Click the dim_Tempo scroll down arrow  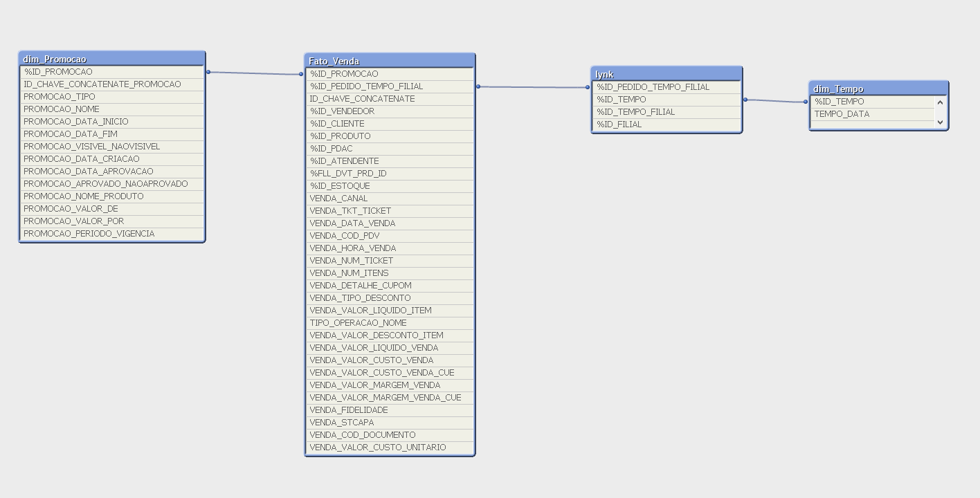(940, 122)
